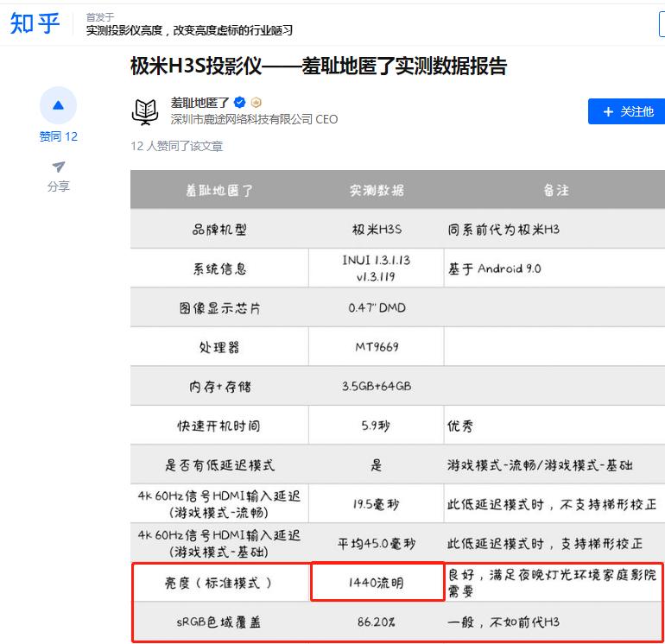The height and width of the screenshot is (644, 665).
Task: Click the 分享 label
Action: (x=59, y=186)
